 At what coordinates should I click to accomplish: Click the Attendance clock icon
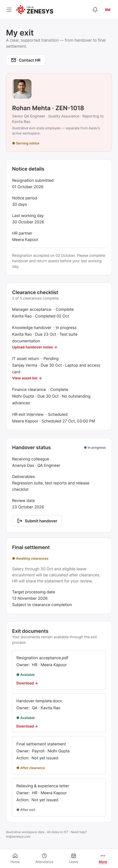pyautogui.click(x=44, y=856)
